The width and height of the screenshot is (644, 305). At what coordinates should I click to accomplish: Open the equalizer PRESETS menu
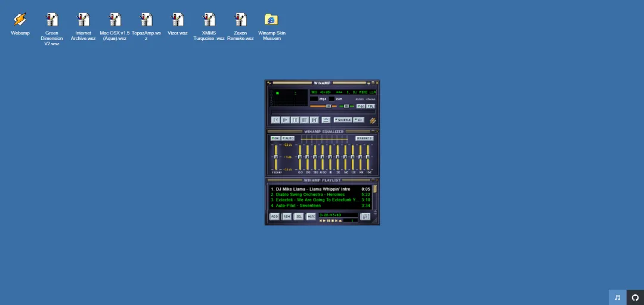point(365,138)
